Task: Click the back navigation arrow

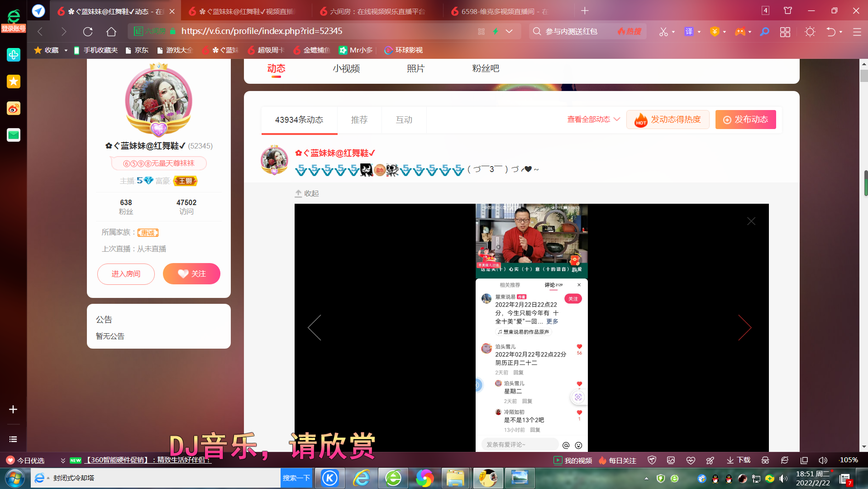Action: pyautogui.click(x=40, y=31)
